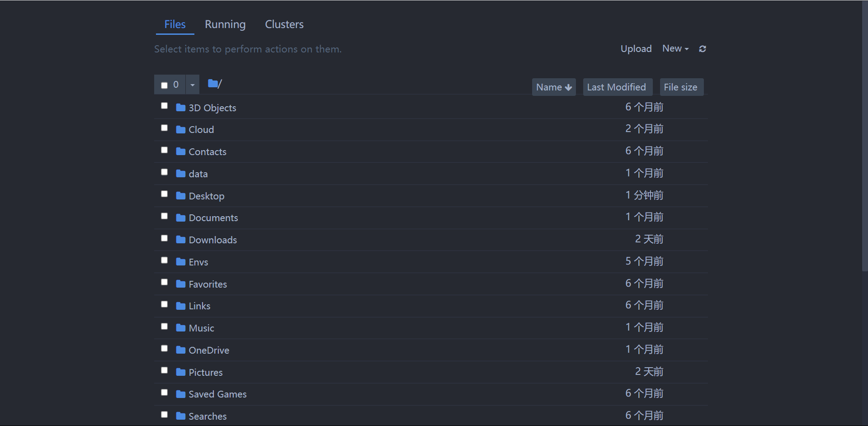Click the Desktop "1 分钟前" modified time
Image resolution: width=868 pixels, height=426 pixels.
pos(644,195)
